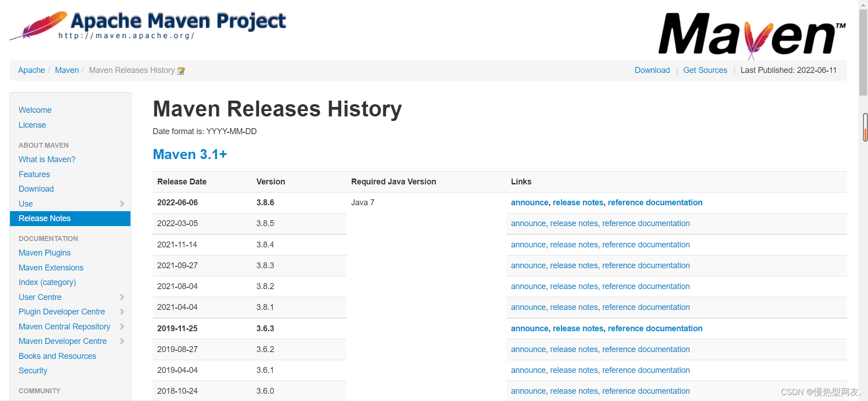Open the Security sidebar link

pyautogui.click(x=33, y=371)
